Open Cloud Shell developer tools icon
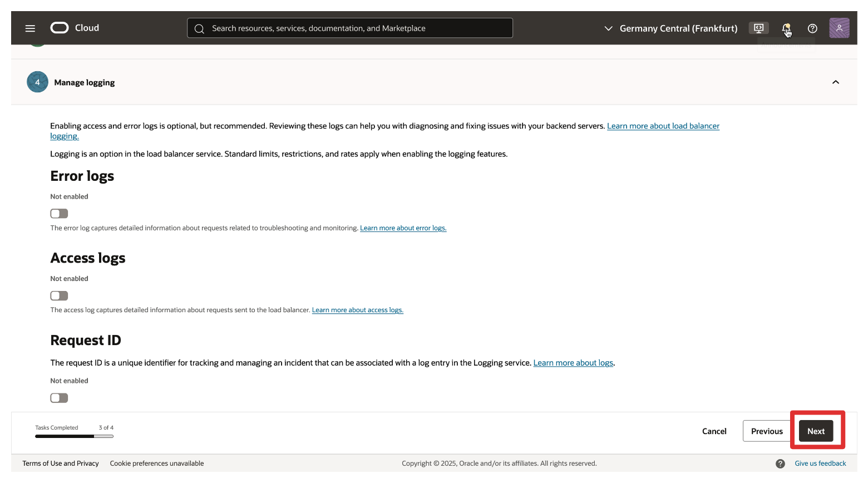868x483 pixels. pos(758,28)
